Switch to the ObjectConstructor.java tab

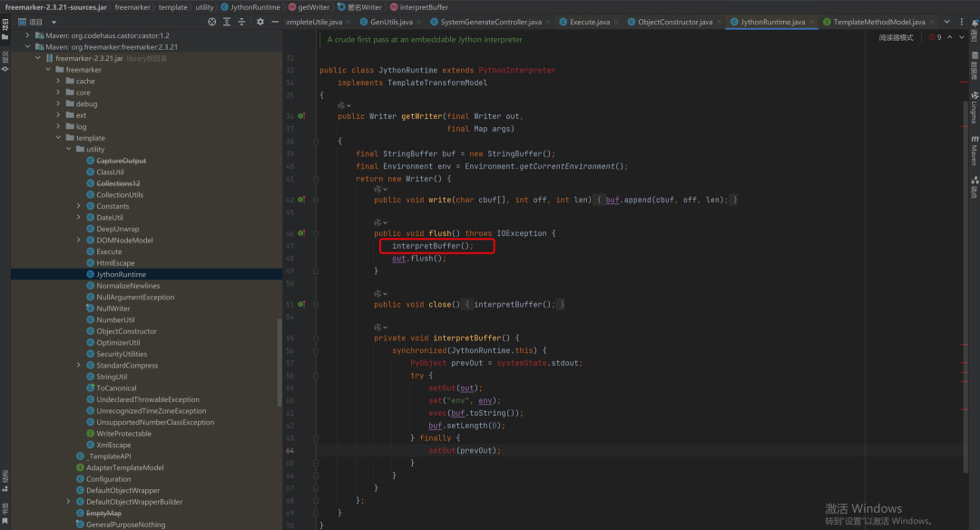[675, 22]
